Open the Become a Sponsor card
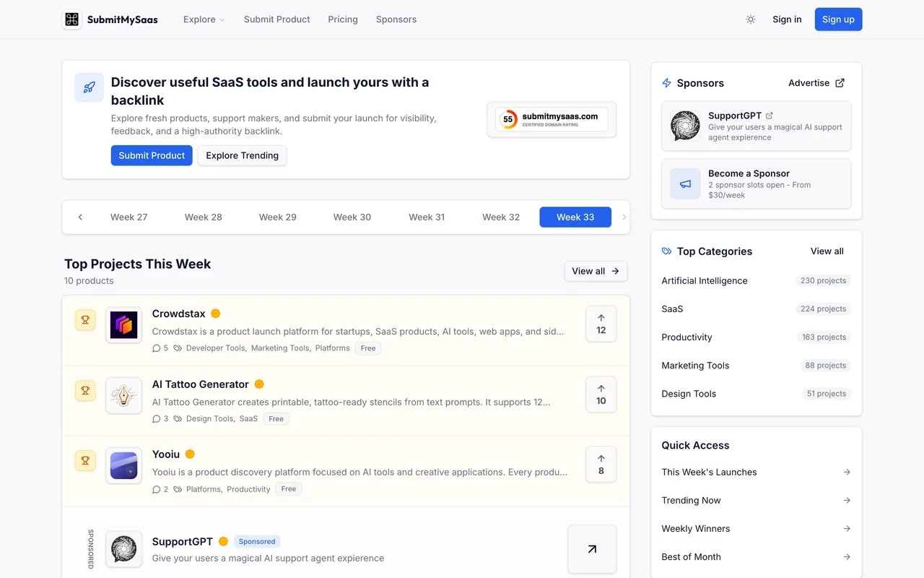 (757, 184)
